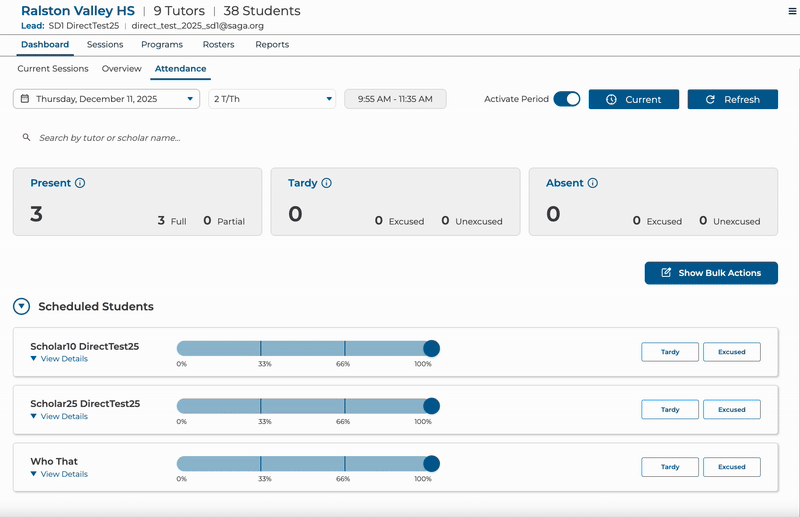Click the Present info icon
The height and width of the screenshot is (517, 800).
tap(80, 183)
